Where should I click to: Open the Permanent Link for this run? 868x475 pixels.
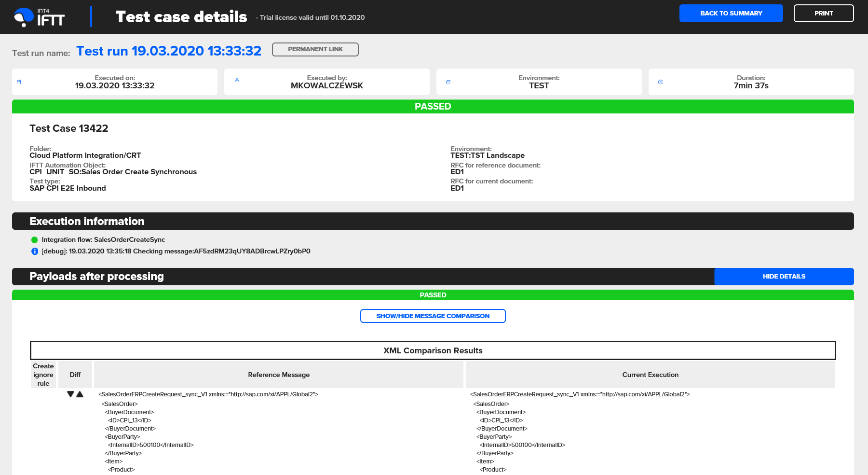coord(315,49)
